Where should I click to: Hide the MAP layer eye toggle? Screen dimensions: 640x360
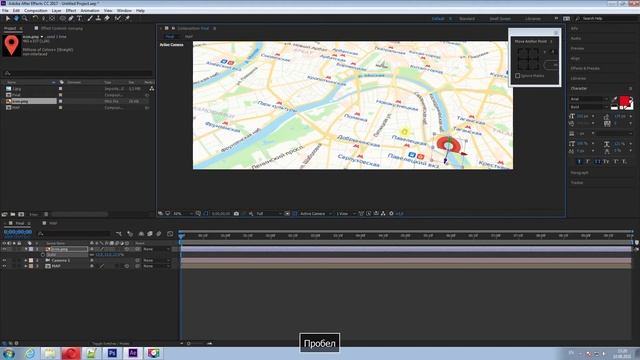(x=4, y=266)
